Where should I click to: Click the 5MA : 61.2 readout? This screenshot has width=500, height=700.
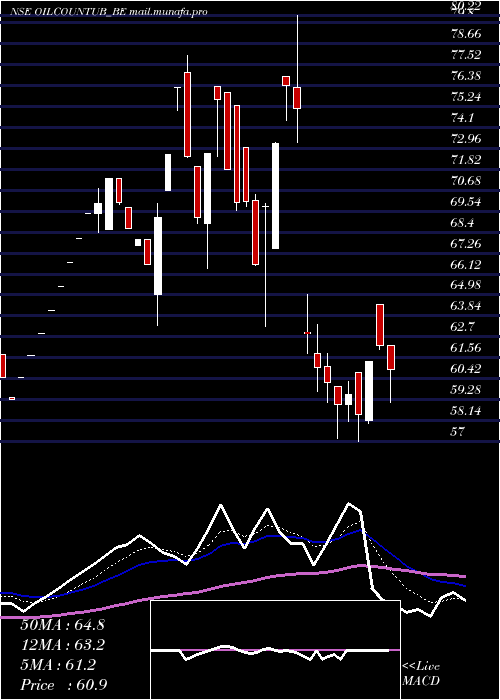click(58, 665)
